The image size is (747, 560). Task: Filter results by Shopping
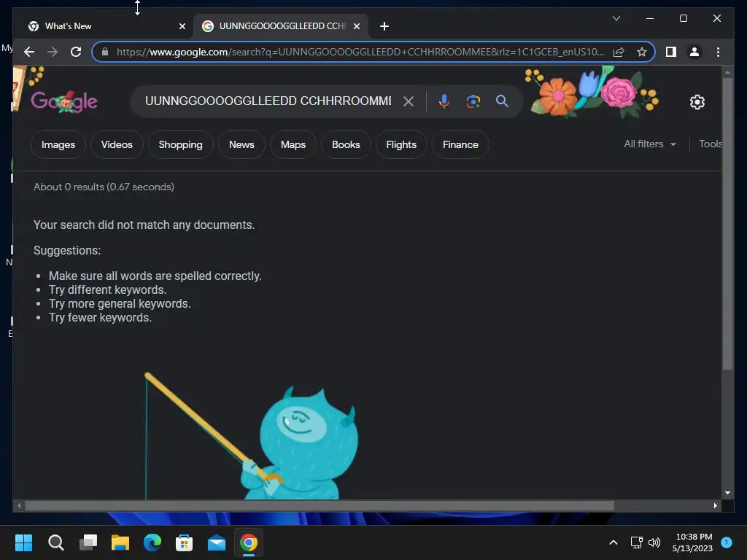pos(181,144)
